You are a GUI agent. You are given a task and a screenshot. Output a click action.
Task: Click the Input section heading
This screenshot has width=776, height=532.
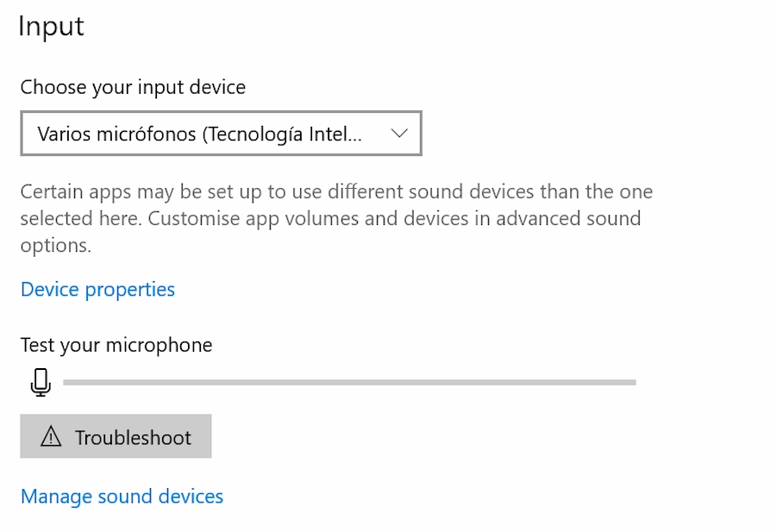tap(50, 26)
